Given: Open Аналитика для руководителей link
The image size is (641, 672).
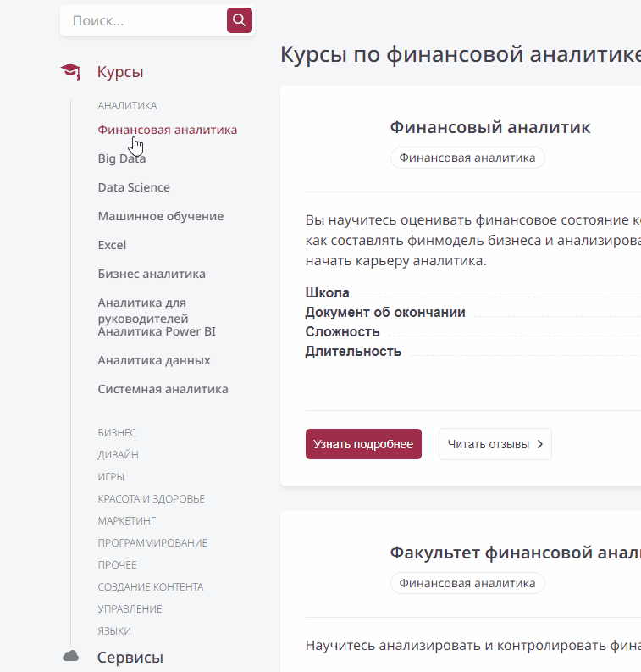Looking at the screenshot, I should (x=143, y=310).
